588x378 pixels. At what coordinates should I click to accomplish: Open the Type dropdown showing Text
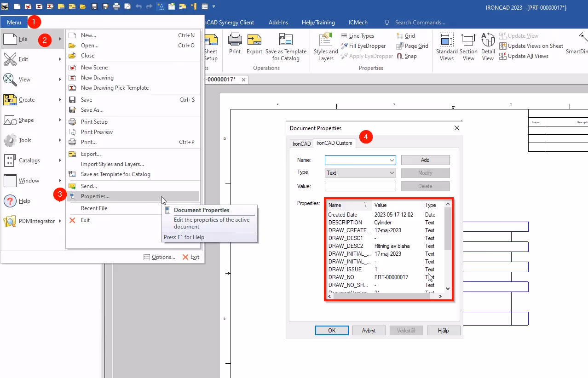[x=360, y=173]
